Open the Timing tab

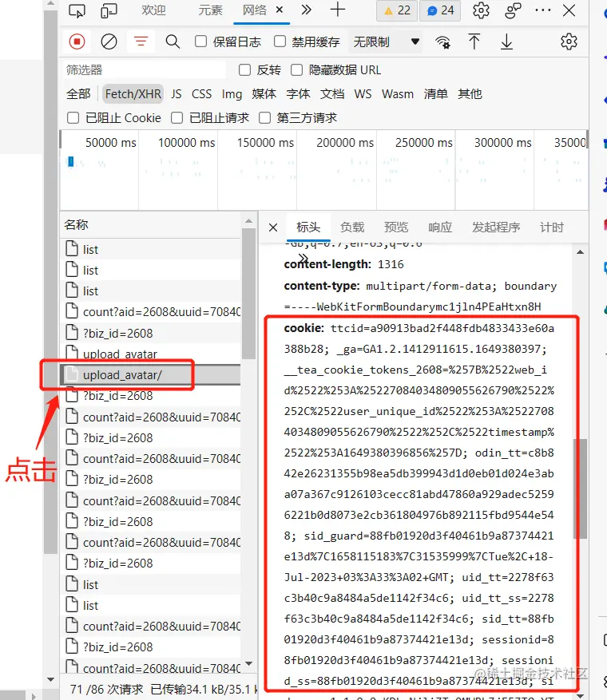[552, 227]
